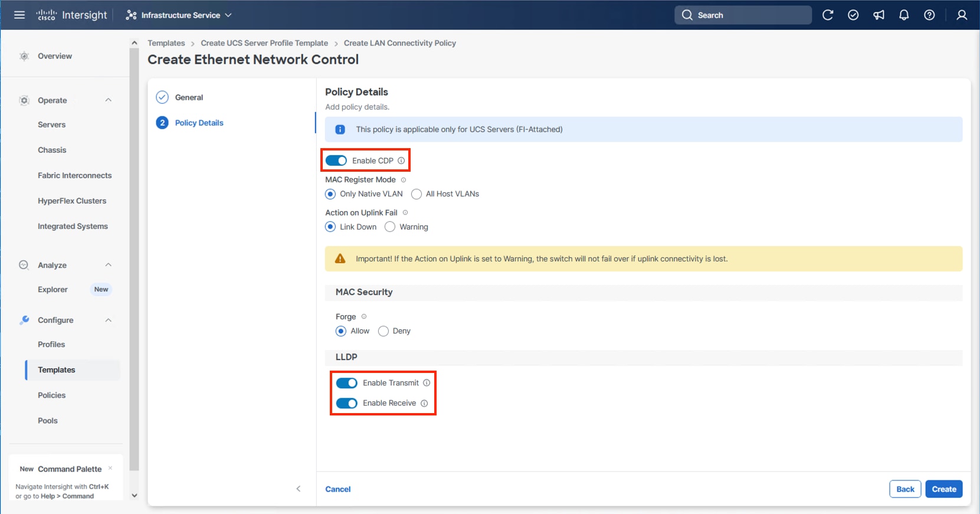Click Action on Uplink Fail info icon
The height and width of the screenshot is (514, 980).
click(405, 212)
